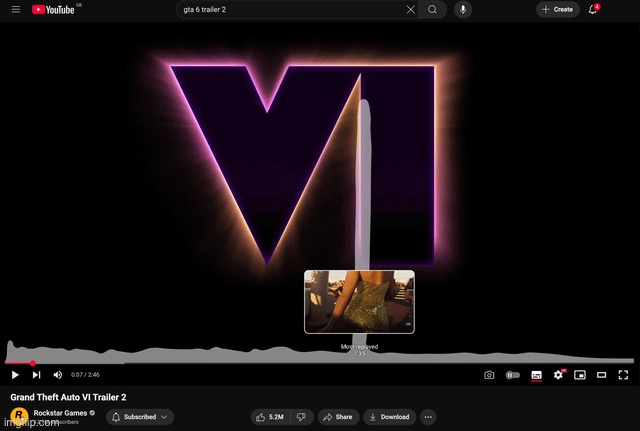640x431 pixels.
Task: Open more actions ellipsis menu
Action: (x=428, y=417)
